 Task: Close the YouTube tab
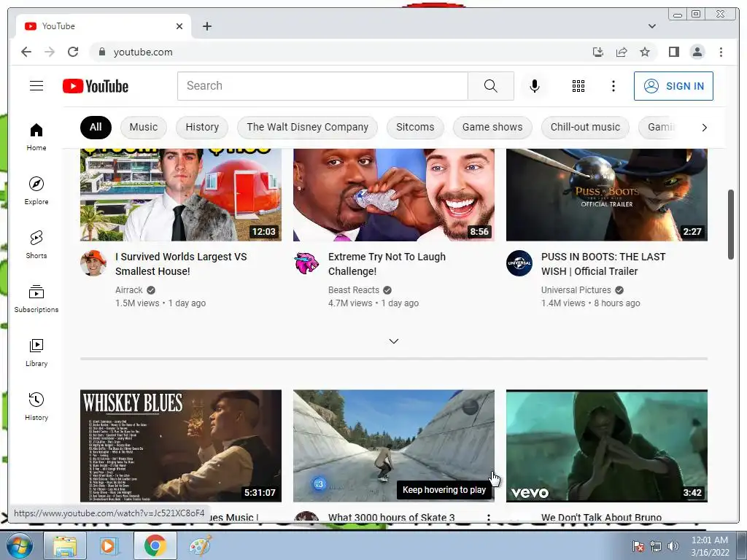point(179,26)
